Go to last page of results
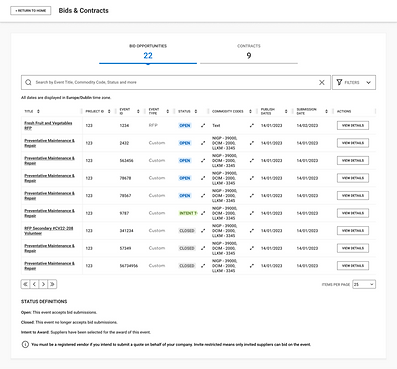 pyautogui.click(x=52, y=284)
